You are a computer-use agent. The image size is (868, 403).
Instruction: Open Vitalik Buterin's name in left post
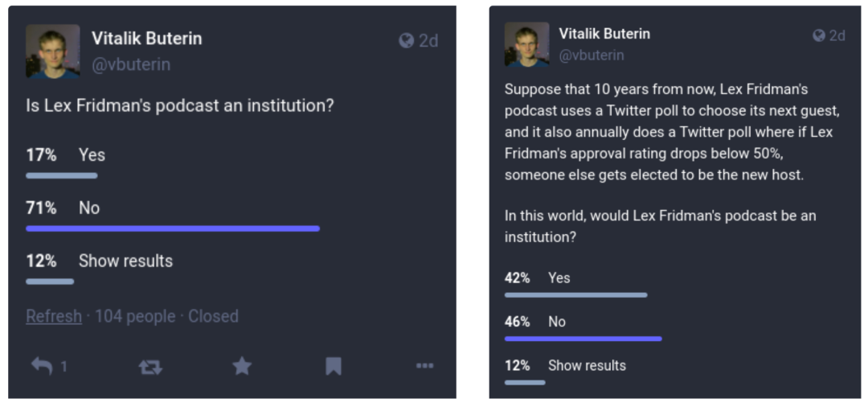point(146,39)
